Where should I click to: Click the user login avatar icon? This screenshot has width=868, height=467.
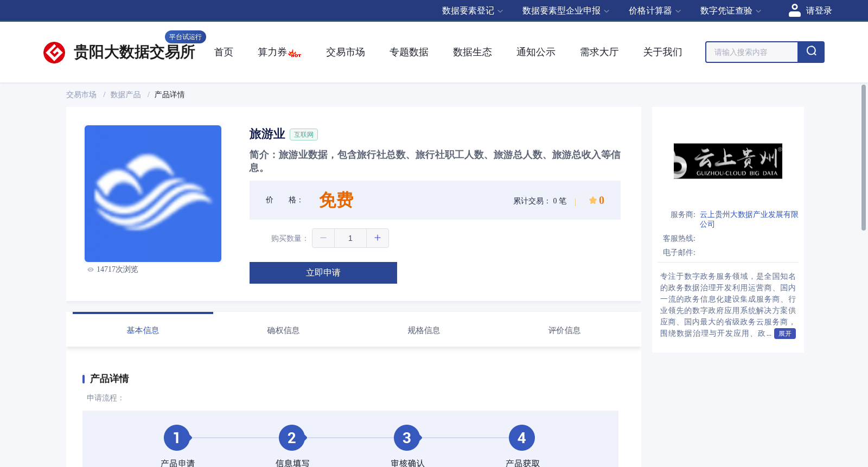(x=794, y=10)
